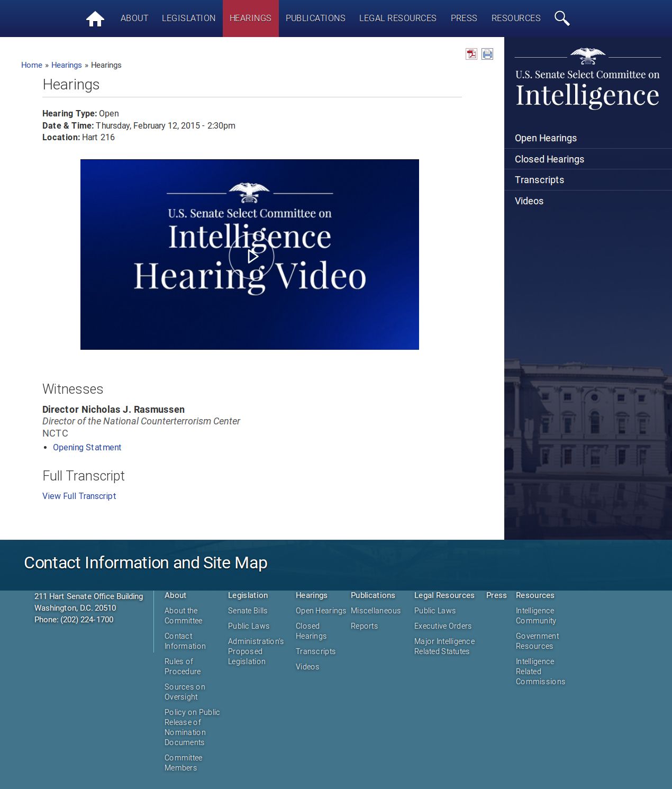
Task: Click the Hearings breadcrumb link
Action: tap(66, 65)
